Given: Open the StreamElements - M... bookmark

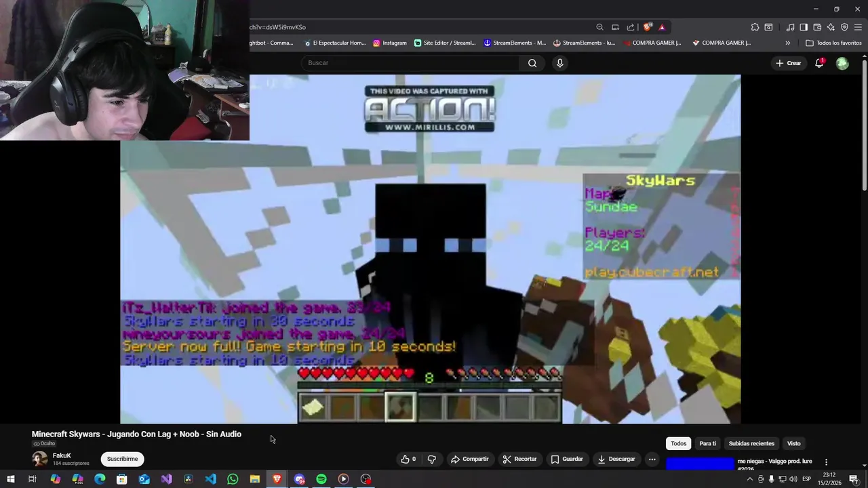Looking at the screenshot, I should pyautogui.click(x=515, y=43).
